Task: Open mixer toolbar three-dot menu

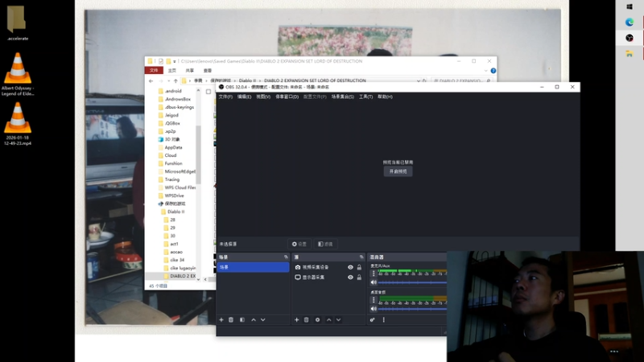Action: pos(384,319)
